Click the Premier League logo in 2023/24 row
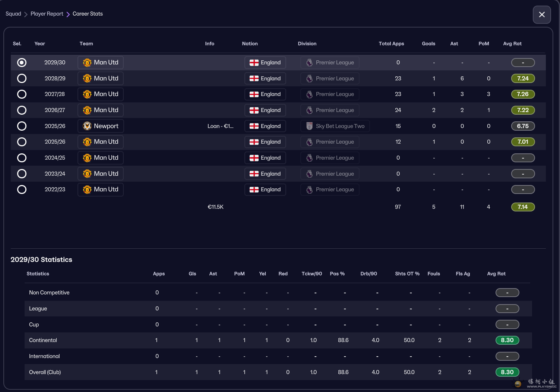The width and height of the screenshot is (560, 392). click(309, 174)
